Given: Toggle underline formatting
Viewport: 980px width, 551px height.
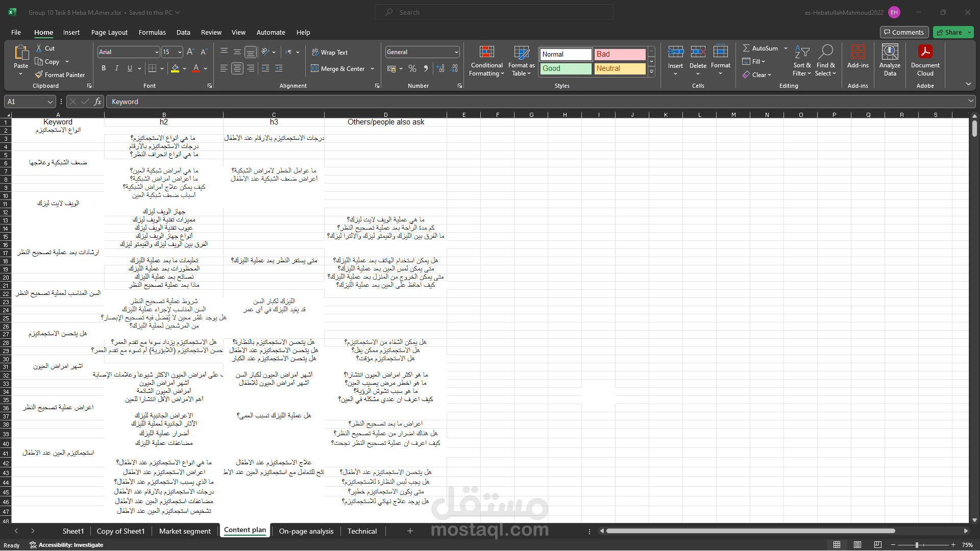Looking at the screenshot, I should 130,68.
